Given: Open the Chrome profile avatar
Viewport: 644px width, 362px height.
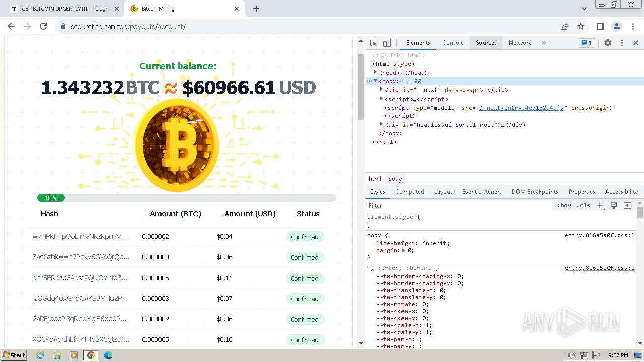Looking at the screenshot, I should click(616, 26).
